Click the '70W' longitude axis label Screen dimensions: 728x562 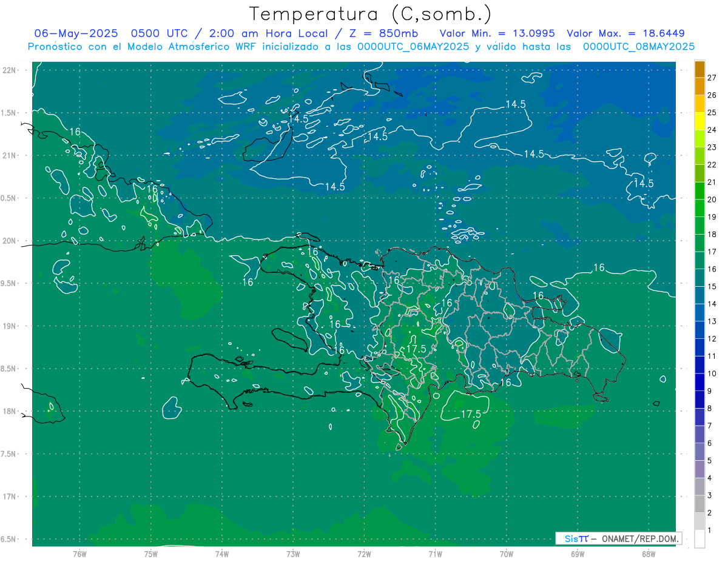click(x=507, y=554)
